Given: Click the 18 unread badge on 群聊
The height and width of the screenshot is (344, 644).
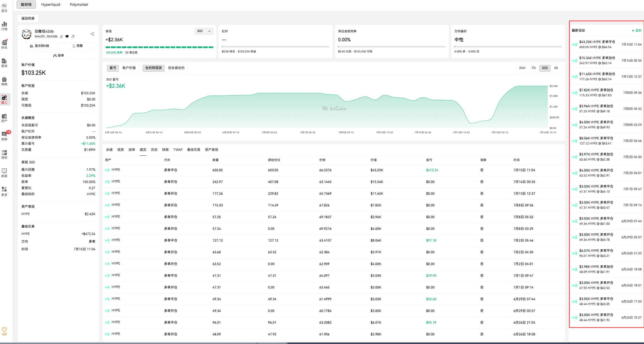Looking at the screenshot, I should pyautogui.click(x=9, y=132).
